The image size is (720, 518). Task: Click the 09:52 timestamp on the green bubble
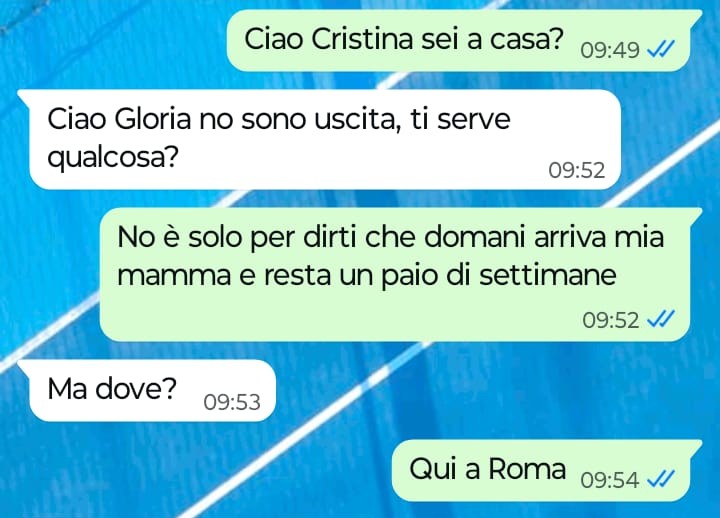coord(610,320)
